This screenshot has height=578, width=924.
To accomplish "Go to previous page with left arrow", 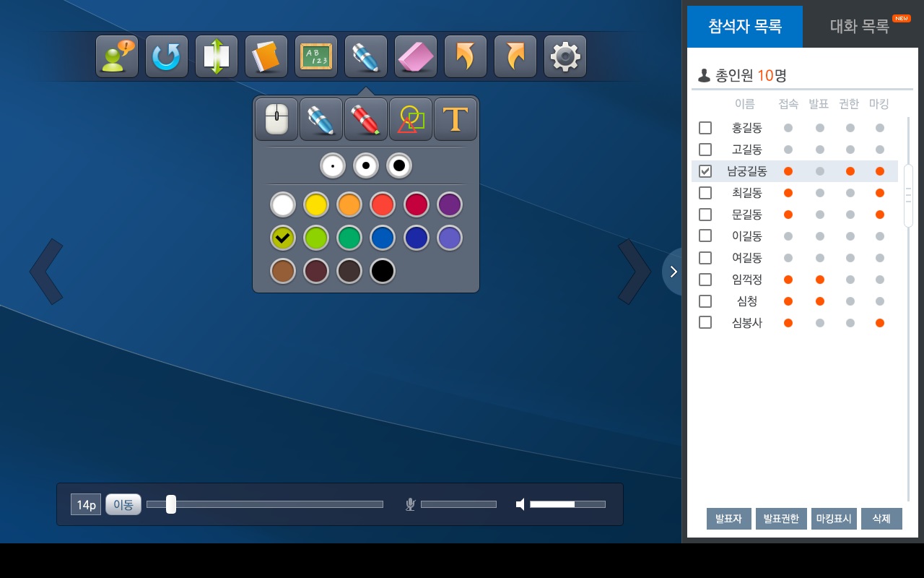I will (46, 272).
